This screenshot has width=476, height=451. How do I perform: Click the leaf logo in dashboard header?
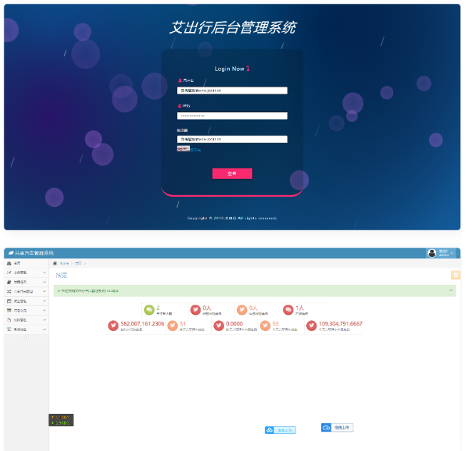pos(9,253)
